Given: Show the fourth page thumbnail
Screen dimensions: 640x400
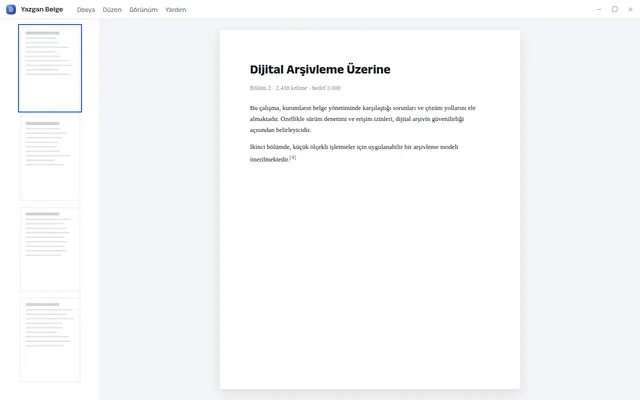Looking at the screenshot, I should 50,340.
